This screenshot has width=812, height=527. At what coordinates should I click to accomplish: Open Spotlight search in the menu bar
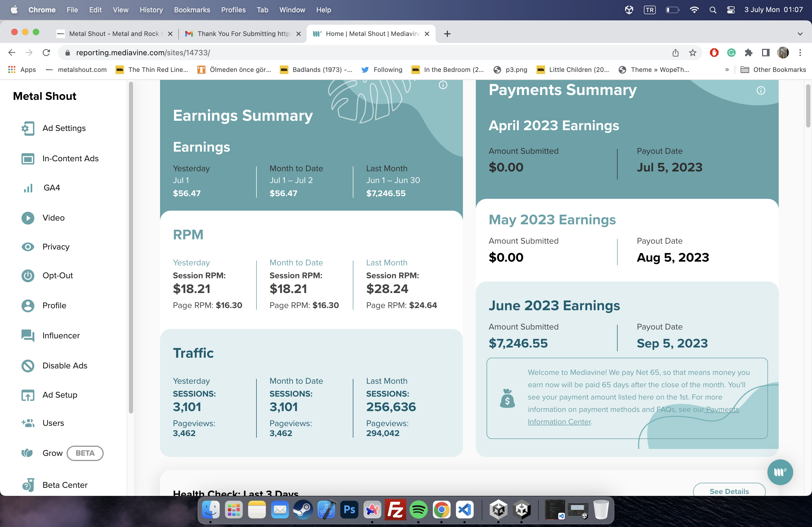click(713, 10)
